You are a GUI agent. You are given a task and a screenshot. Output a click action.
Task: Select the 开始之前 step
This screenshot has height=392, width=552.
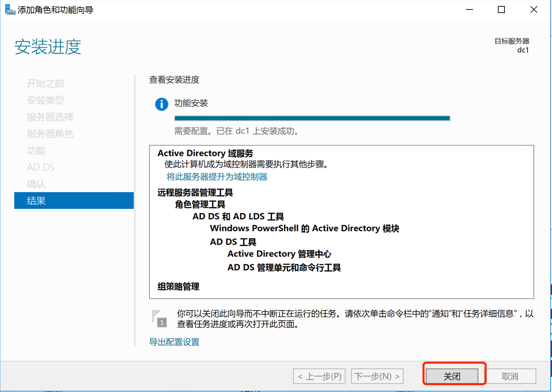45,84
